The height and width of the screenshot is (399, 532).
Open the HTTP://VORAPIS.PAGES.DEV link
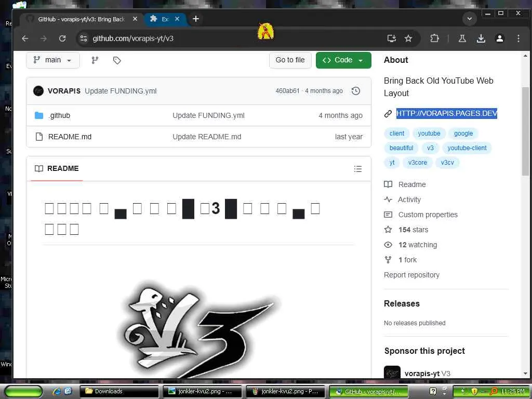tap(446, 113)
